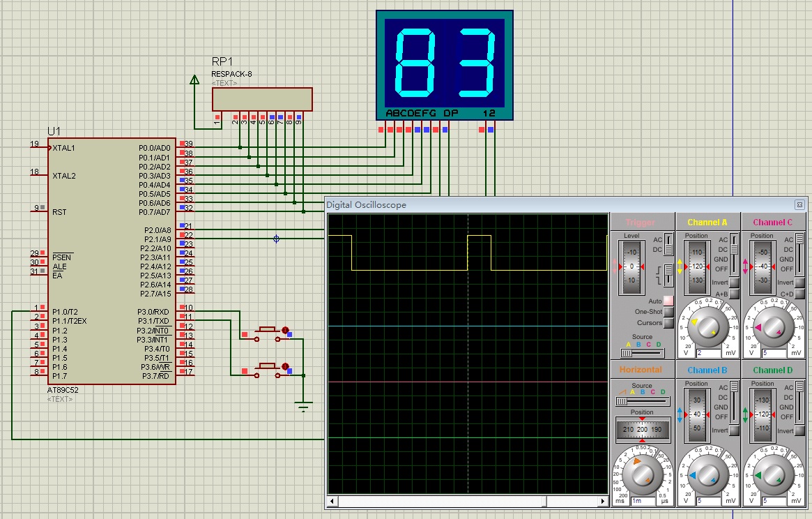812x519 pixels.
Task: Click the RESPACK-8 label
Action: 231,74
